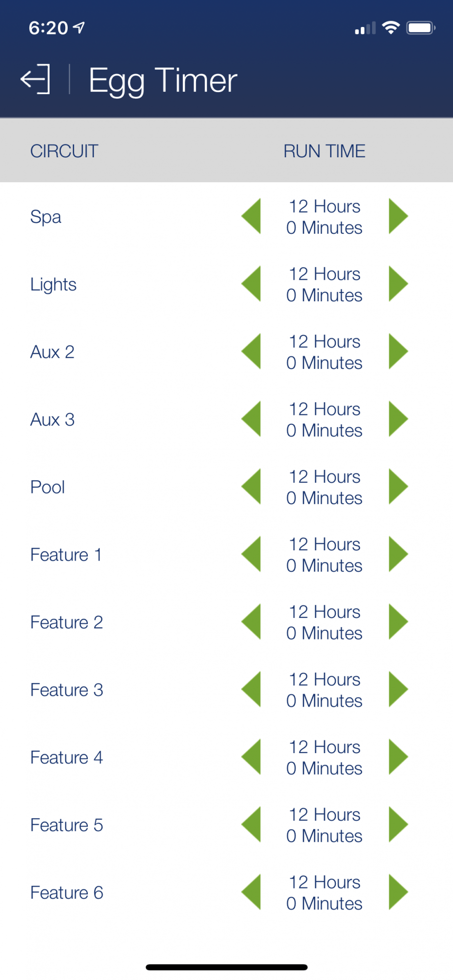Reduce Feature 5 run time with left arrow
The image size is (453, 980).
pyautogui.click(x=251, y=825)
